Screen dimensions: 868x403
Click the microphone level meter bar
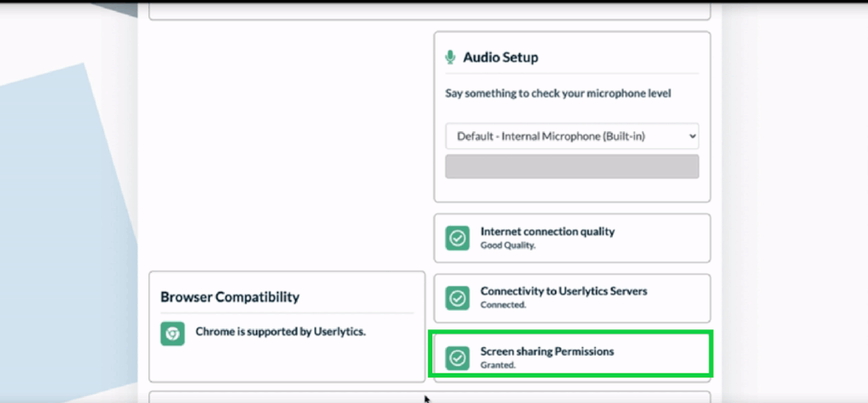coord(571,166)
